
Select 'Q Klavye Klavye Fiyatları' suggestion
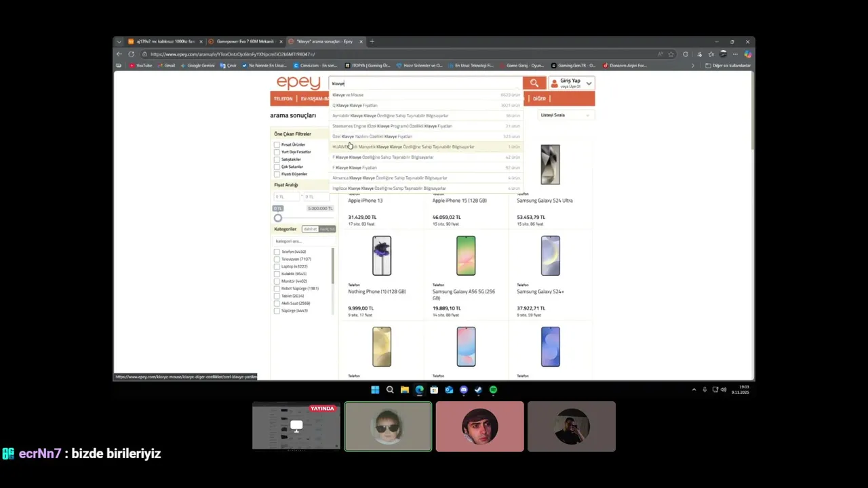point(426,105)
